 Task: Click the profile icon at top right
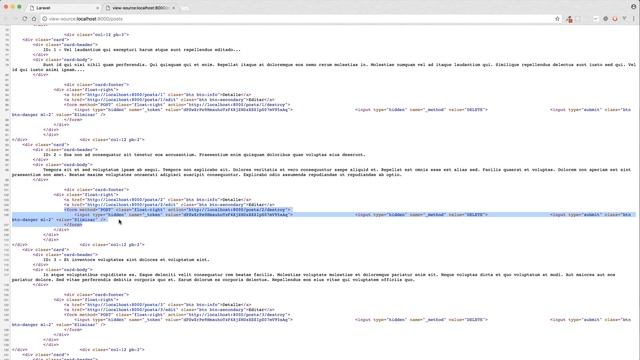point(633,7)
